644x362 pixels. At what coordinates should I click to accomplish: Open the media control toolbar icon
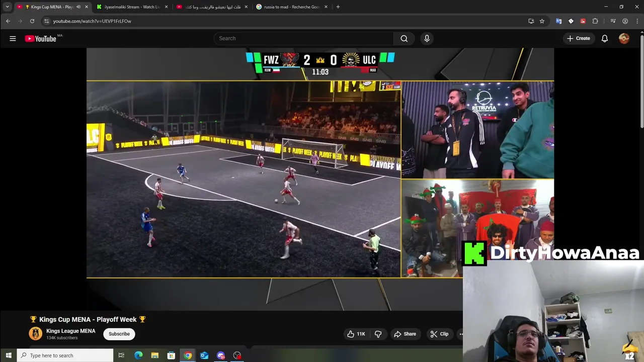[613, 21]
